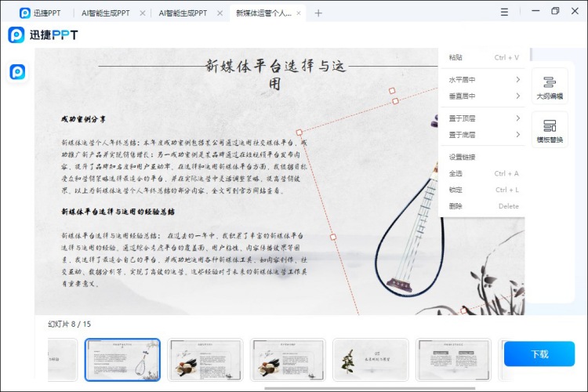Select the plant illustration slide thumbnail
This screenshot has width=588, height=392.
pos(370,360)
